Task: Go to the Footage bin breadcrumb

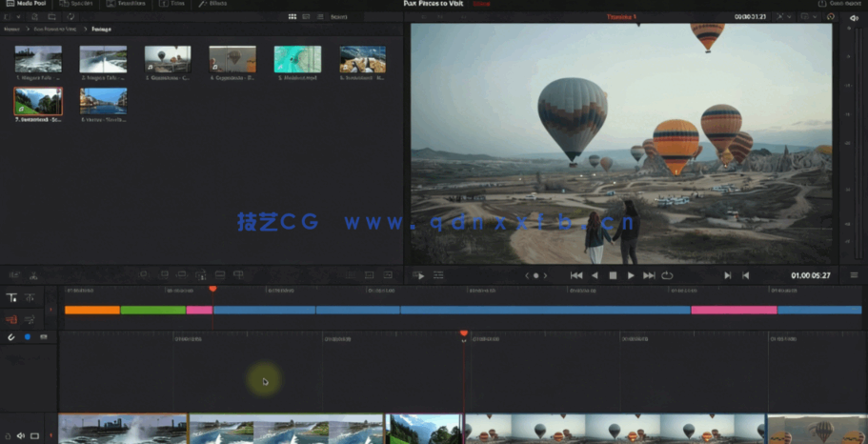Action: pyautogui.click(x=101, y=29)
